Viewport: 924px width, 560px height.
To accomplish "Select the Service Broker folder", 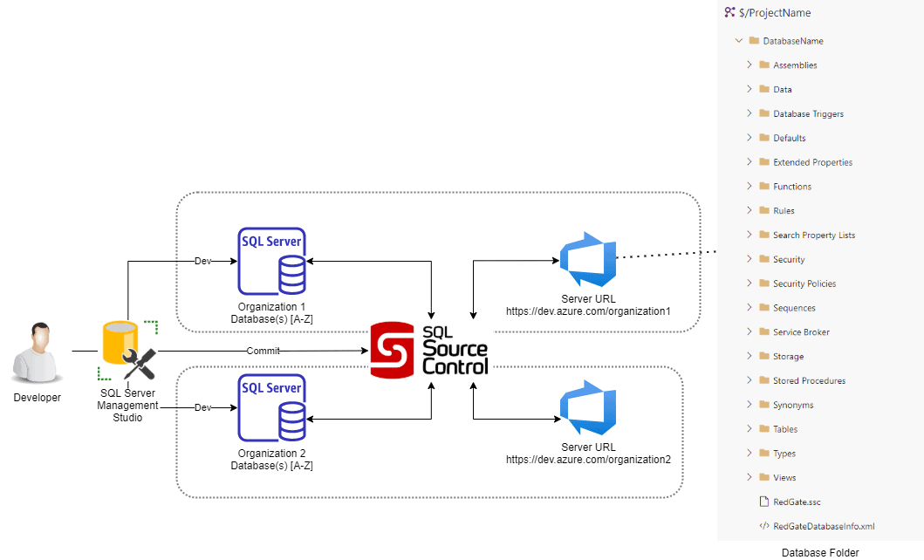I will point(799,331).
